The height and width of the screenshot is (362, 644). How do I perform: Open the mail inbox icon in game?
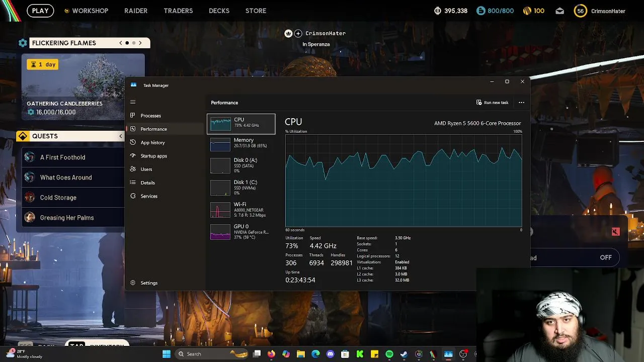559,11
